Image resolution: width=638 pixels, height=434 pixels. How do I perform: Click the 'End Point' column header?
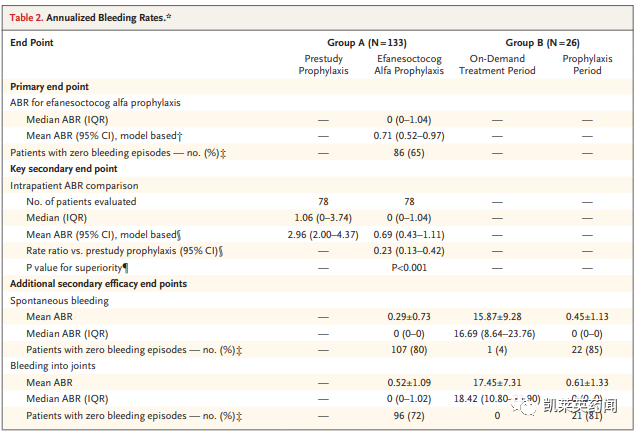pos(32,43)
